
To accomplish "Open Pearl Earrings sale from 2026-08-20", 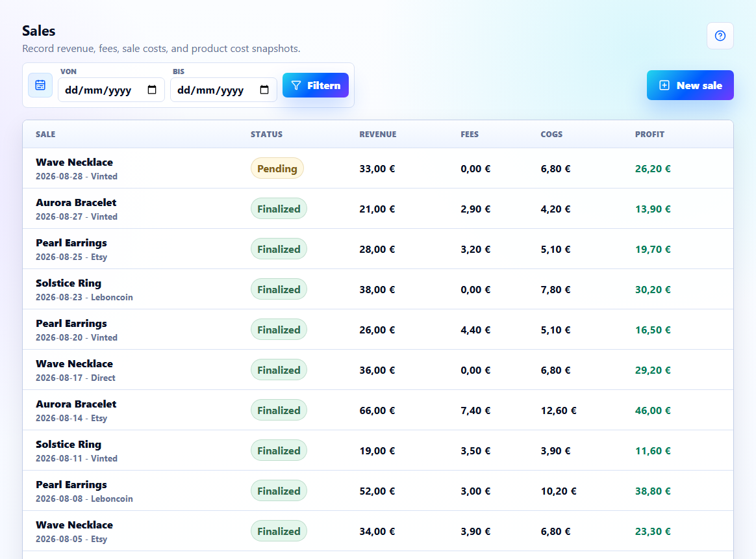I will (378, 330).
